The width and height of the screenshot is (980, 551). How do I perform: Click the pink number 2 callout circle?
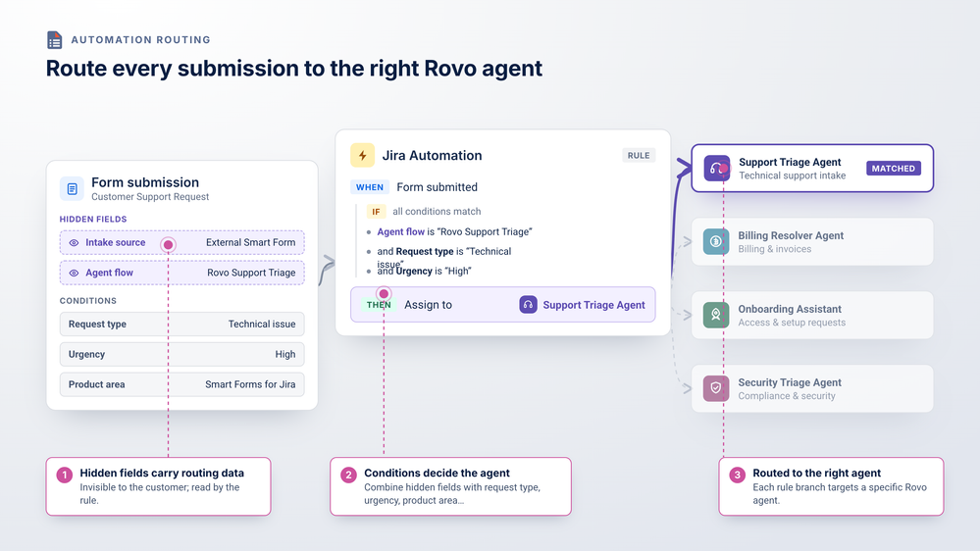pyautogui.click(x=348, y=475)
